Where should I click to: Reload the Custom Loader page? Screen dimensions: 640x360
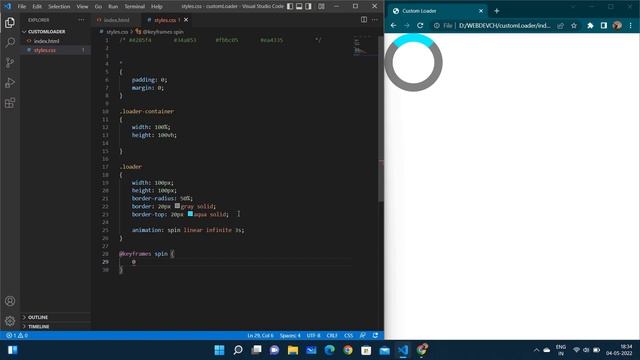pyautogui.click(x=420, y=25)
